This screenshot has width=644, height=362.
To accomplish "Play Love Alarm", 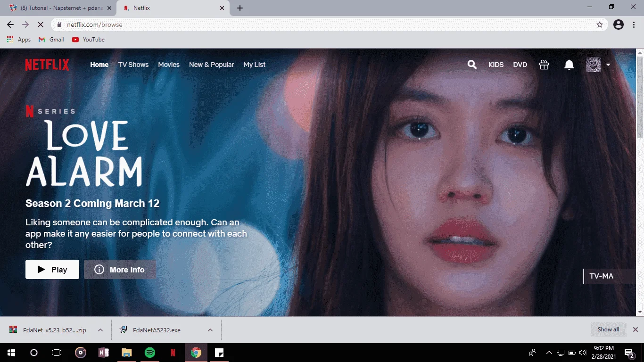I will coord(52,270).
